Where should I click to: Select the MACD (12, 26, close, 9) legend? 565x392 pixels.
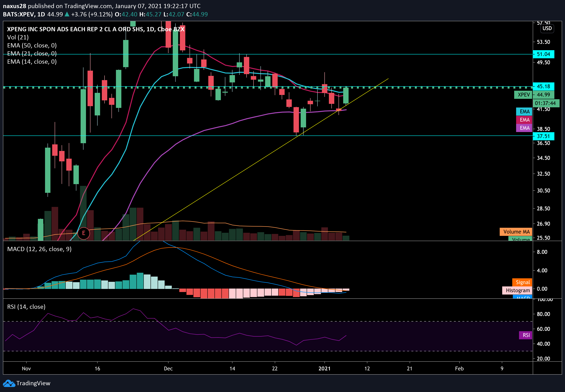(x=39, y=249)
